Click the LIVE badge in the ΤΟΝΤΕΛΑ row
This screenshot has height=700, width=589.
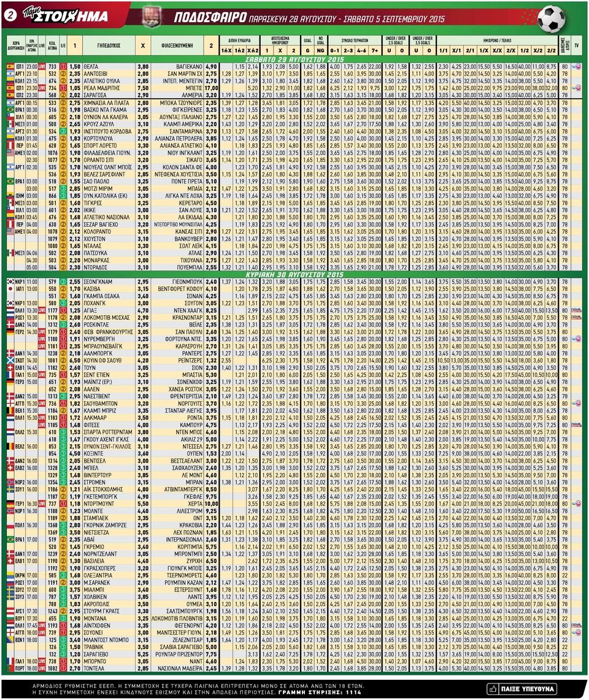[x=42, y=668]
